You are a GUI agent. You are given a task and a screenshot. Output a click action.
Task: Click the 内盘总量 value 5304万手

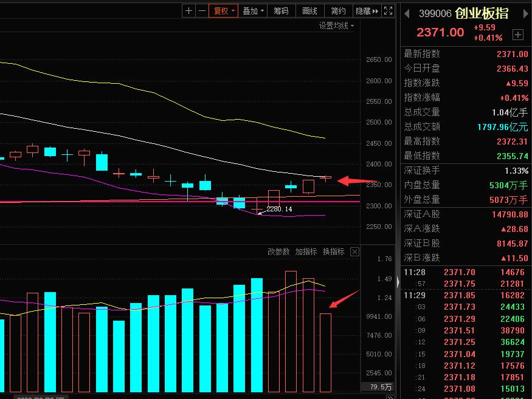tap(508, 185)
